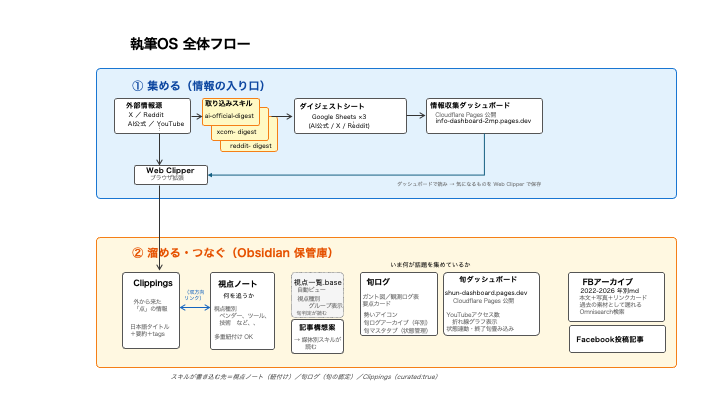This screenshot has height=405, width=720.
Task: Select "折れ線グラフ表示" line
Action: (474, 322)
